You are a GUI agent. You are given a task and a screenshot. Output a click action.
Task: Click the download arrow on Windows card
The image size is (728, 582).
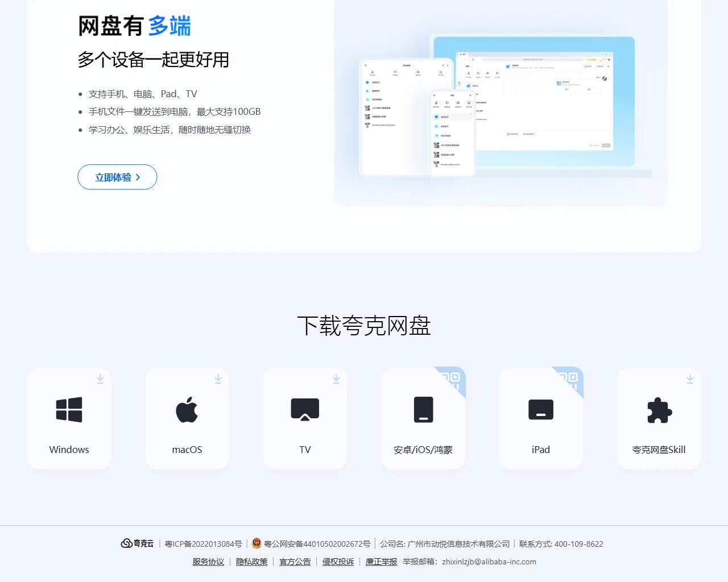click(x=100, y=379)
